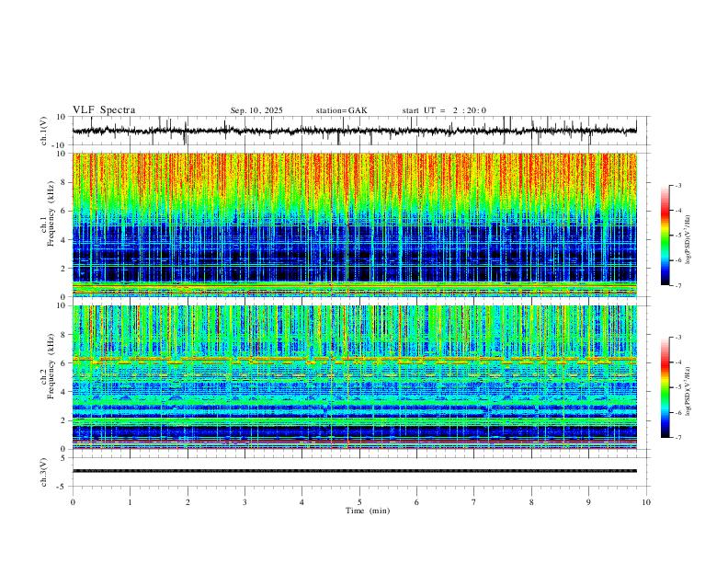The height and width of the screenshot is (563, 728).
Task: Click the ch.1 spectrogram panel
Action: coord(355,224)
